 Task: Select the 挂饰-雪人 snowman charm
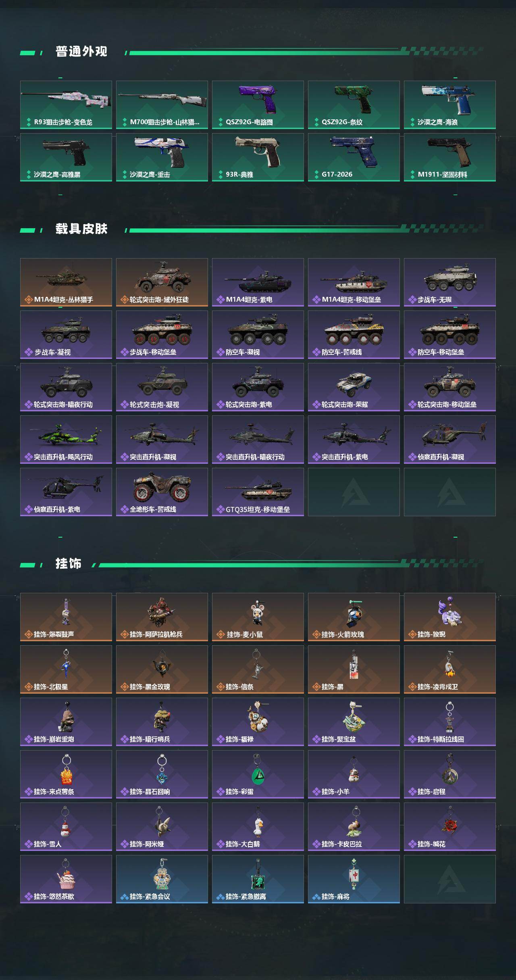[66, 827]
